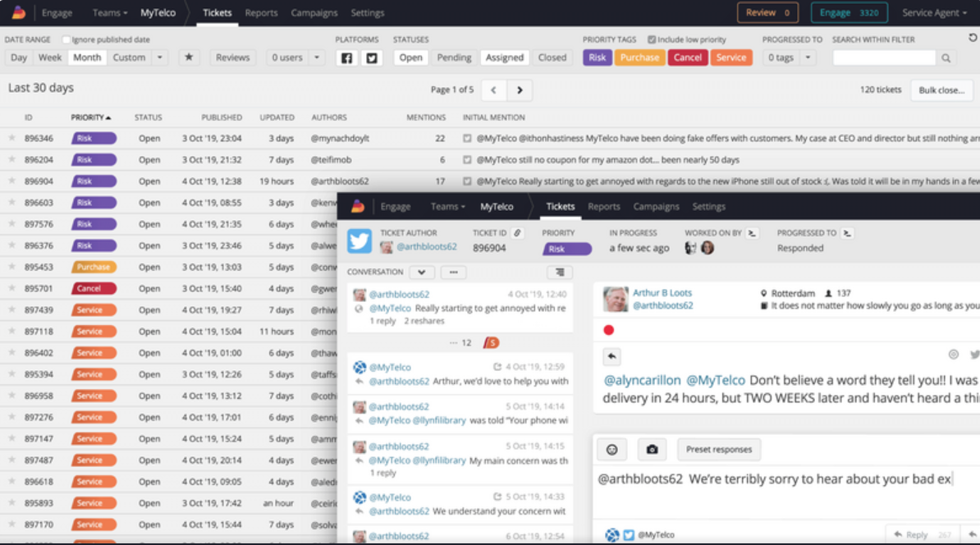Switch to Reports tab in the ticket list window
Image resolution: width=980 pixels, height=545 pixels.
(x=261, y=12)
